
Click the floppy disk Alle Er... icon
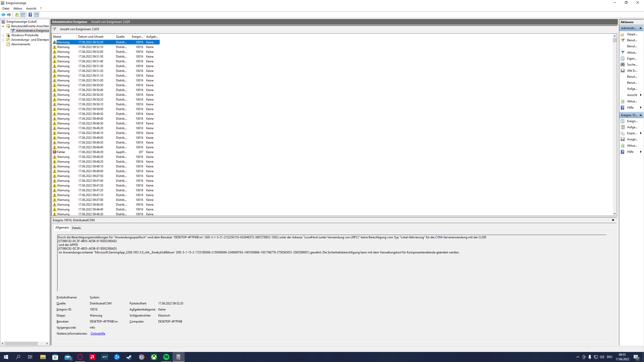point(623,71)
